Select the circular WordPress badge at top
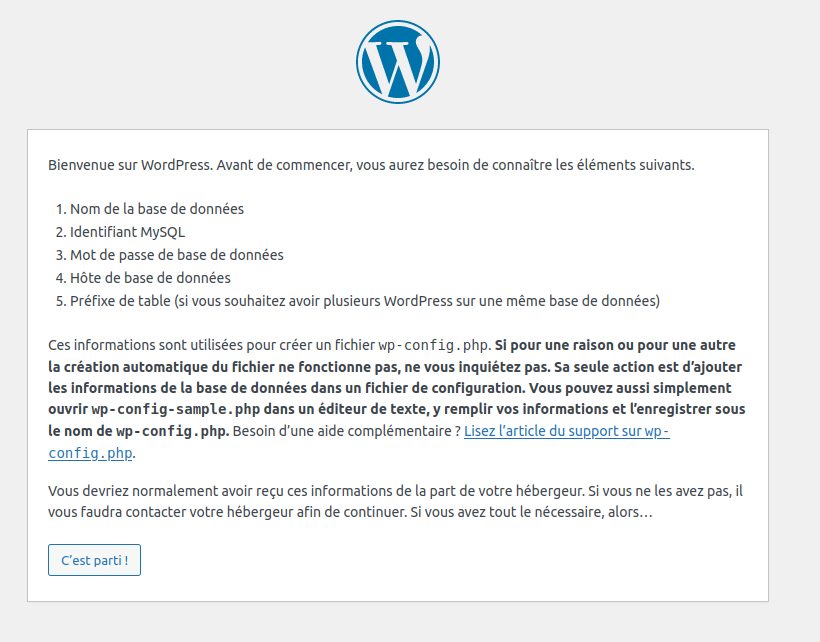This screenshot has height=642, width=820. [398, 61]
